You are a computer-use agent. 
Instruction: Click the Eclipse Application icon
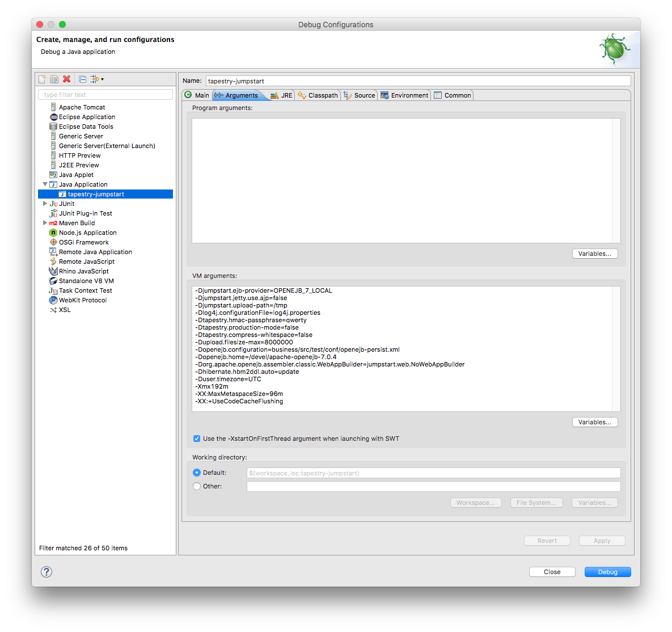[x=53, y=117]
